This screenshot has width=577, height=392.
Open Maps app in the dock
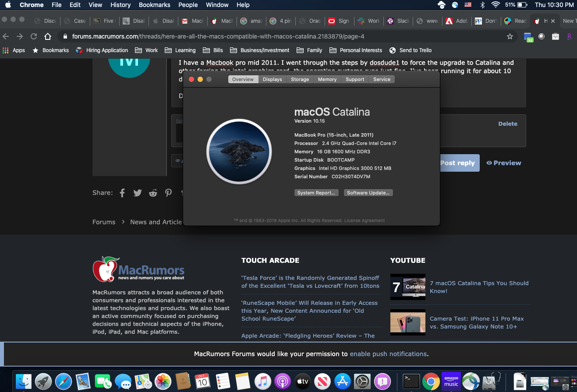(143, 381)
